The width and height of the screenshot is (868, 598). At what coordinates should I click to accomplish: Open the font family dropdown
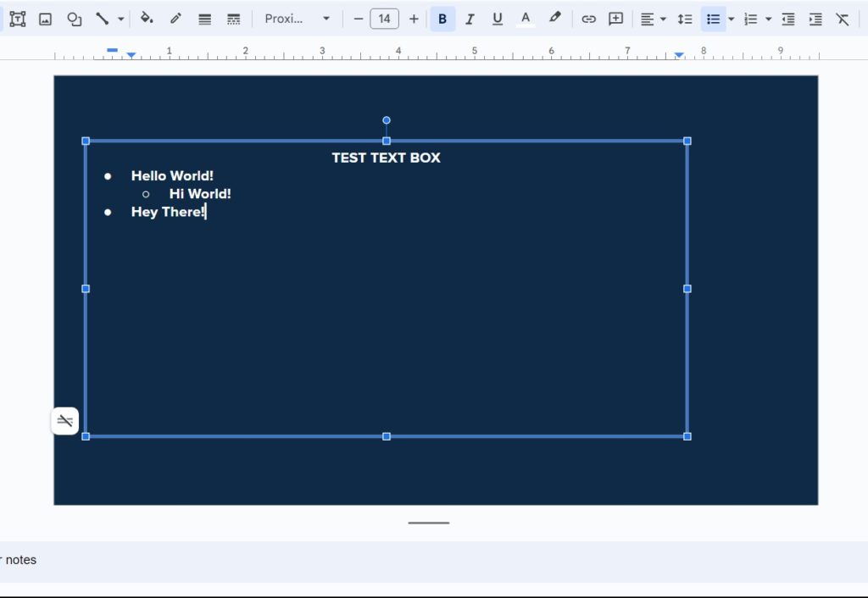pos(297,18)
